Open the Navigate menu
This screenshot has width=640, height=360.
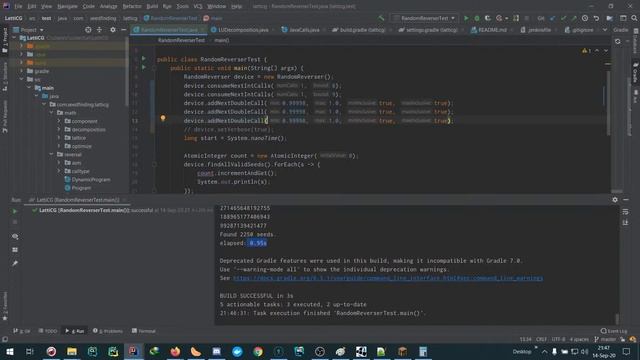point(67,7)
